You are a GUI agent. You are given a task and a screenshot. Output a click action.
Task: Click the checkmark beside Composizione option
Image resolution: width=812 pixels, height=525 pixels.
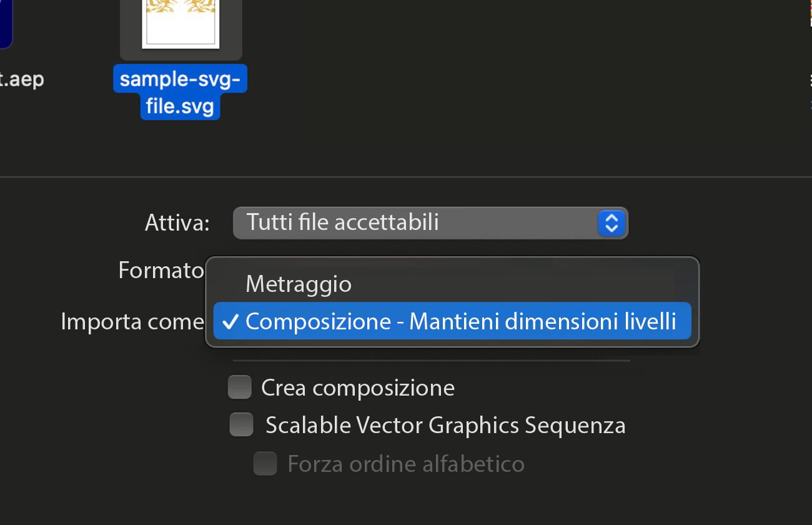click(230, 321)
